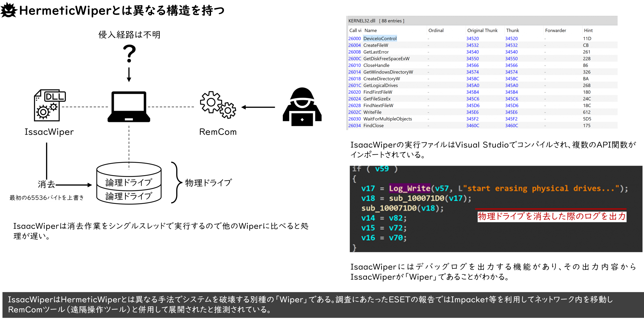
Task: Click the red Japanese annotation label
Action: 551,216
